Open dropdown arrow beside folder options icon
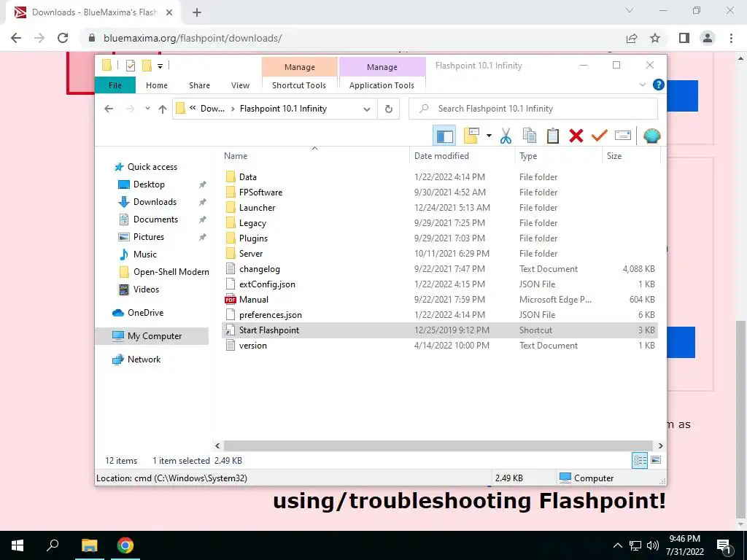The width and height of the screenshot is (747, 560). click(489, 136)
